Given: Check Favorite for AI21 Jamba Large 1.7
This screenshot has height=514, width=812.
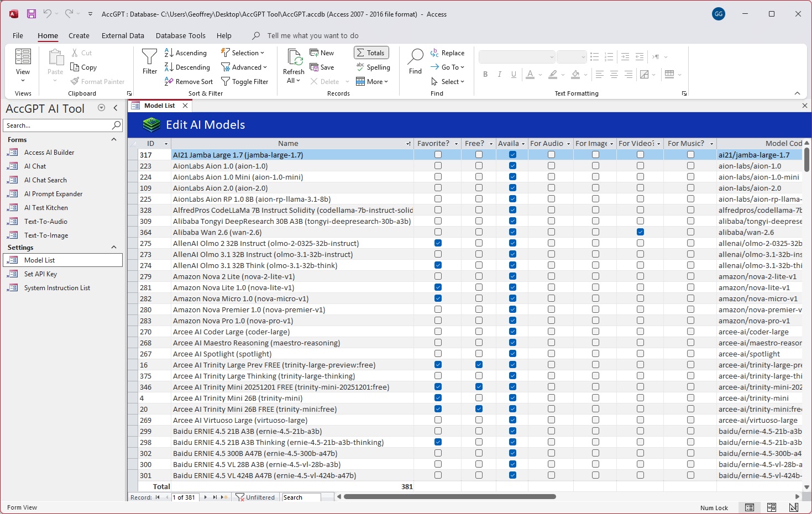Looking at the screenshot, I should [x=438, y=155].
